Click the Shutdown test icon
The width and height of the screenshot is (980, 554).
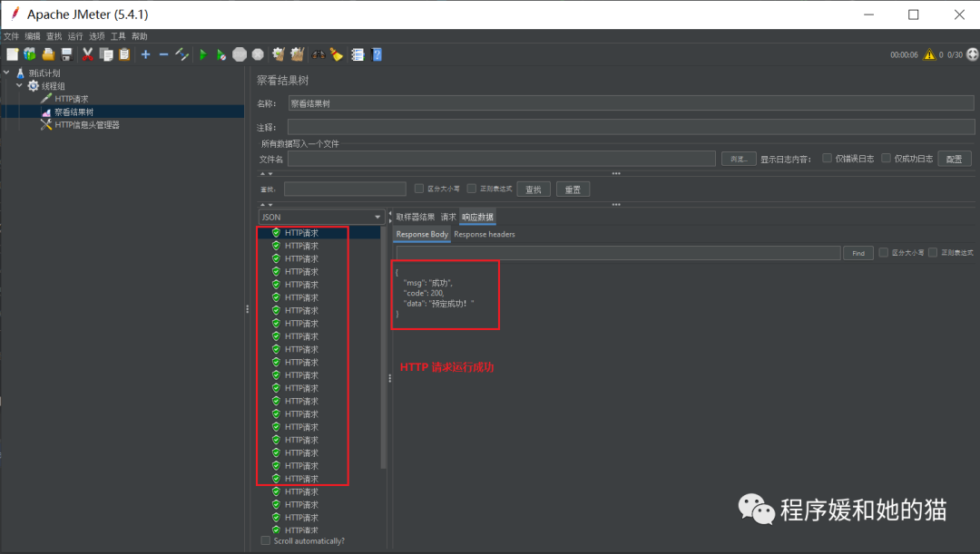258,55
